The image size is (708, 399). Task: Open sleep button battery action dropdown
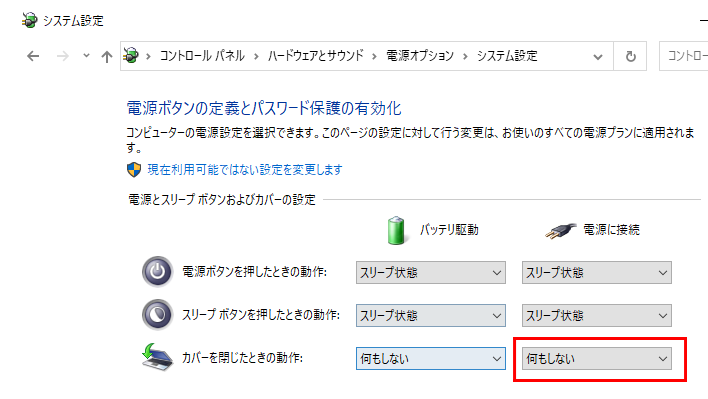coord(431,315)
